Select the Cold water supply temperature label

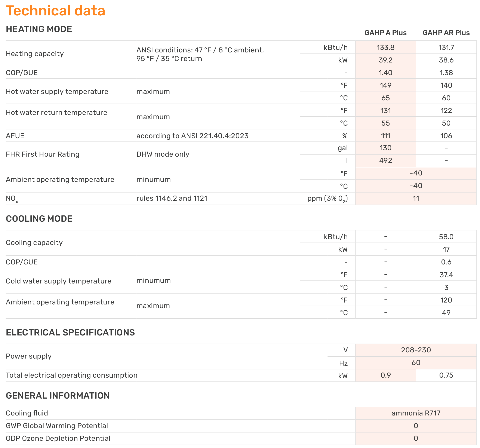point(58,281)
